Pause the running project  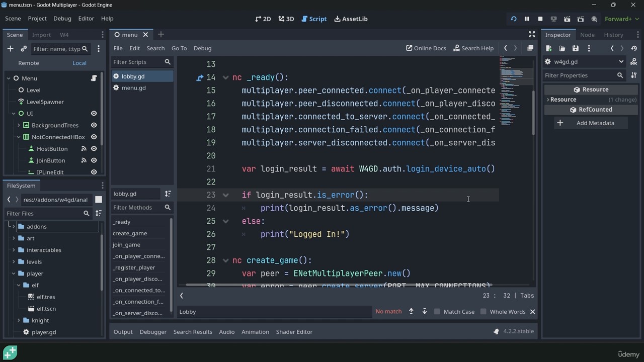527,19
